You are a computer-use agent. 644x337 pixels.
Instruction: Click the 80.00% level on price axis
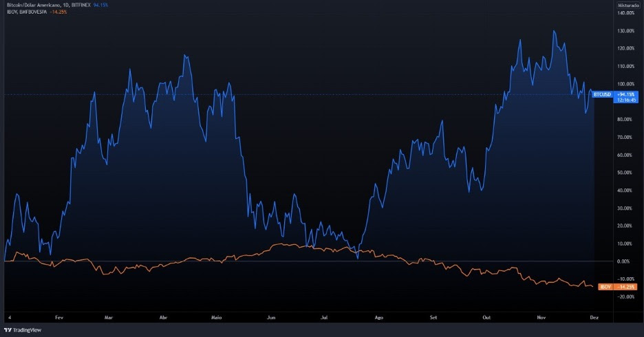coord(625,120)
